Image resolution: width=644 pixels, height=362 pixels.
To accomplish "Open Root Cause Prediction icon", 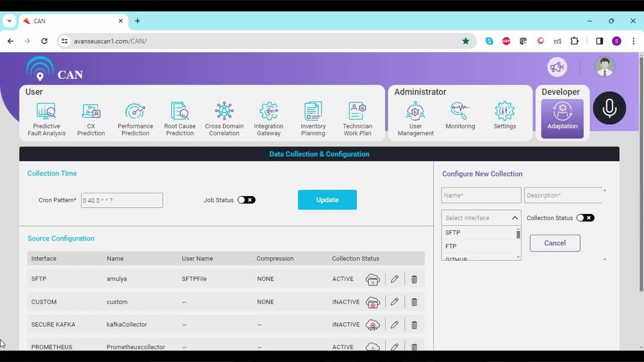I will pos(180,119).
